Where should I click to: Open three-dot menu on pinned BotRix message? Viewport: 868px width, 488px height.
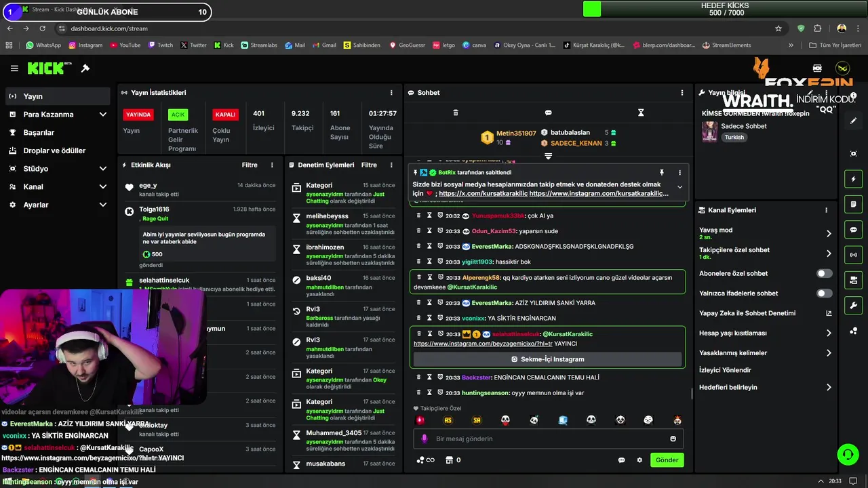679,173
